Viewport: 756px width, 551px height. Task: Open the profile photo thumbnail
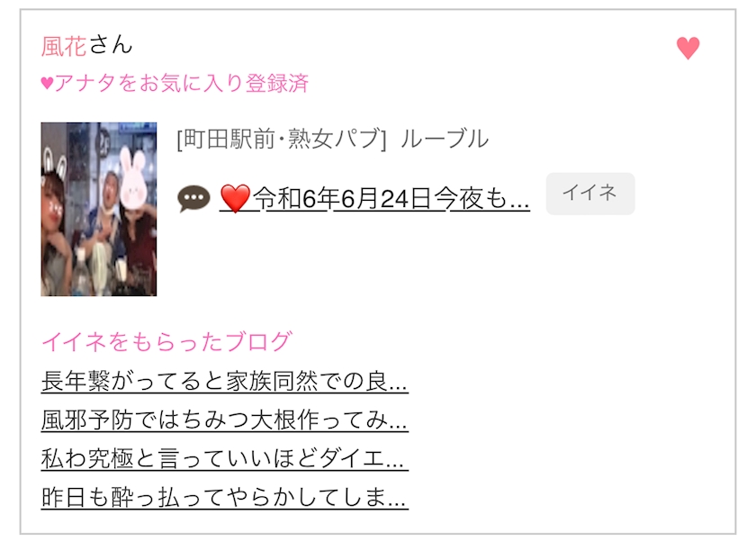pyautogui.click(x=99, y=209)
